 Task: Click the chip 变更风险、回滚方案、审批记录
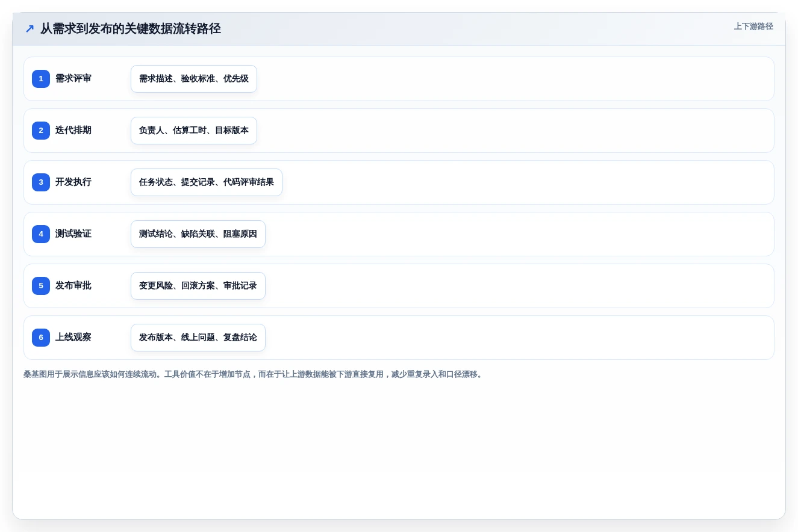tap(198, 286)
